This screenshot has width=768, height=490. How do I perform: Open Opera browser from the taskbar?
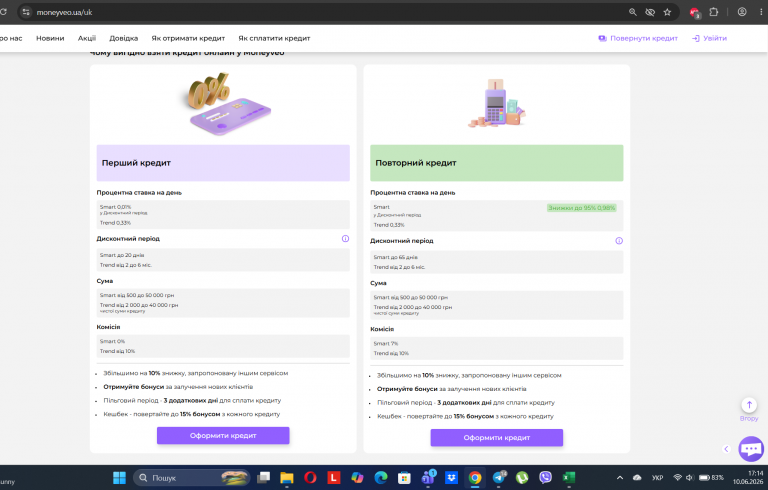pyautogui.click(x=310, y=477)
